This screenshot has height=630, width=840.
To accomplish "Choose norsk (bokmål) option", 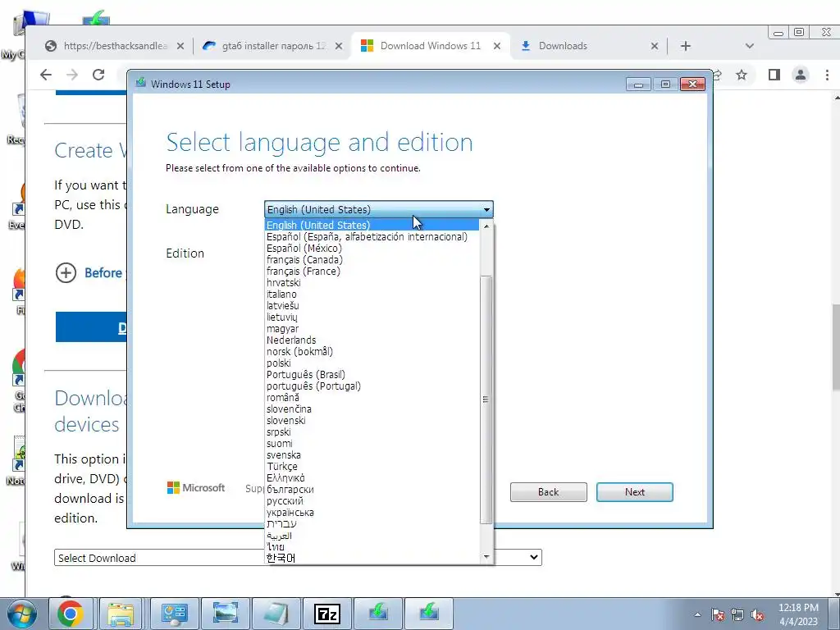I will [x=372, y=352].
